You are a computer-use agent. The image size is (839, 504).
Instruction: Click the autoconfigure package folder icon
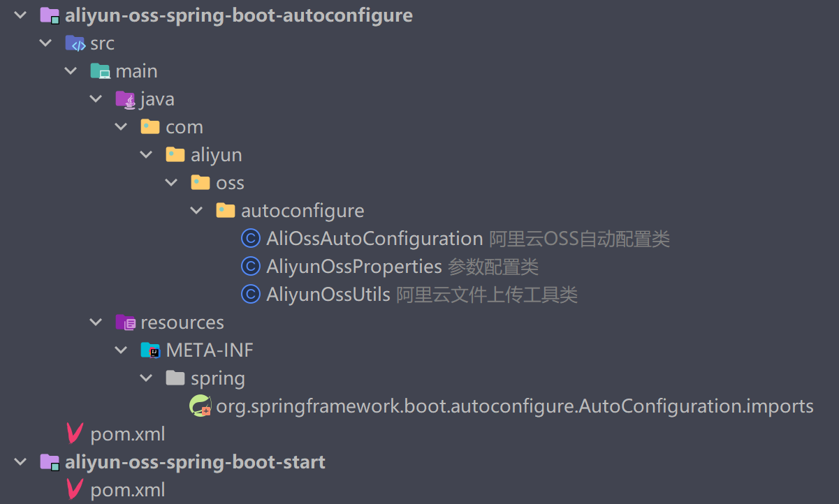(x=226, y=210)
